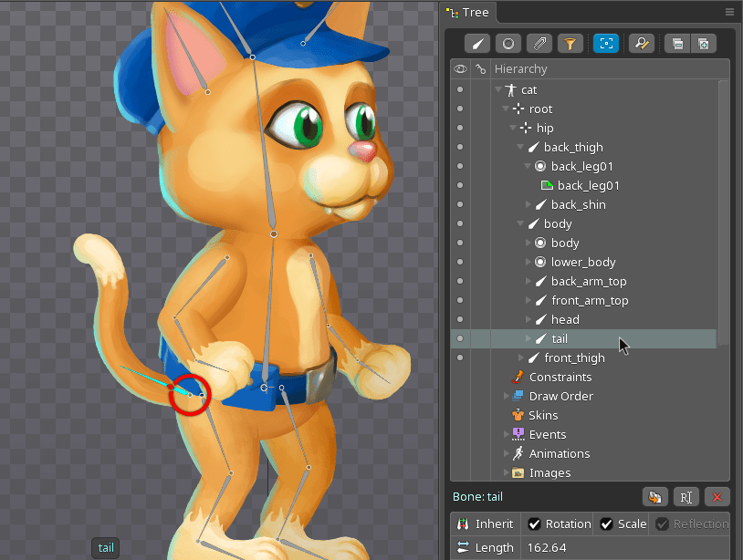Uncheck the Scale inherit checkbox
The width and height of the screenshot is (743, 560).
point(607,524)
